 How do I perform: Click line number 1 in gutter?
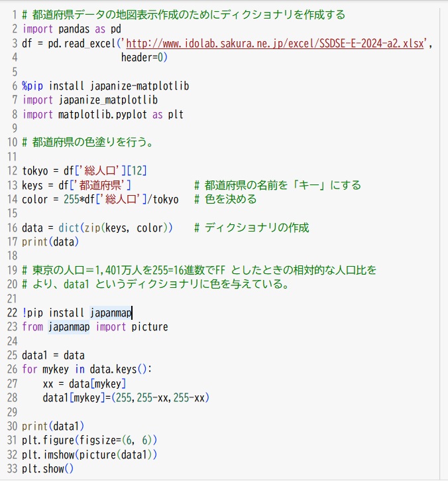coord(14,15)
